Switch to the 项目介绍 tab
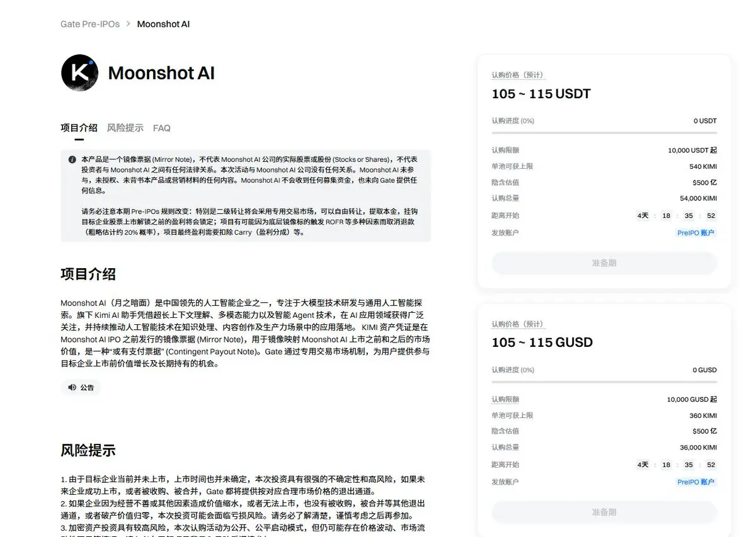The image size is (756, 537). (79, 128)
